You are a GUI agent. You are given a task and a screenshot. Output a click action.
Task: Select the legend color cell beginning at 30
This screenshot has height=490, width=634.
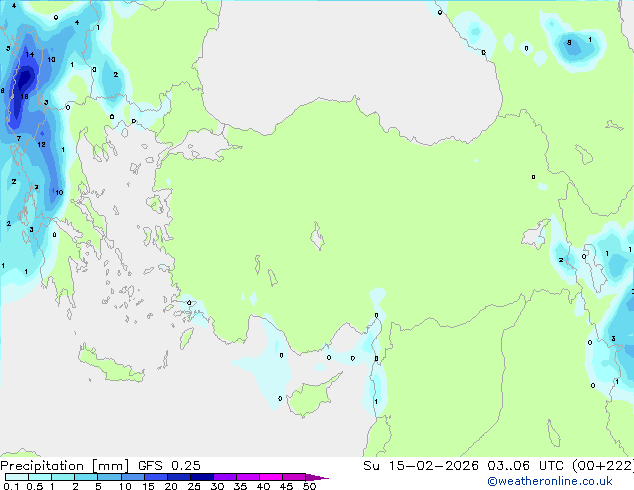coord(225,477)
